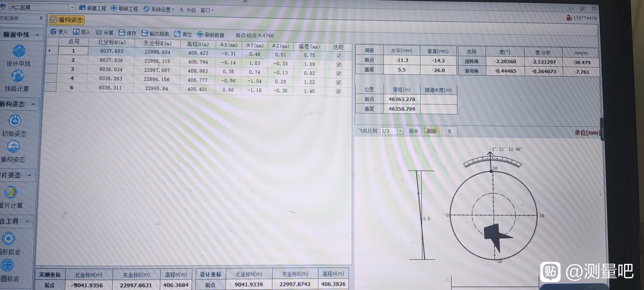Select point number 1 row cell
This screenshot has width=644, height=290.
73,51
